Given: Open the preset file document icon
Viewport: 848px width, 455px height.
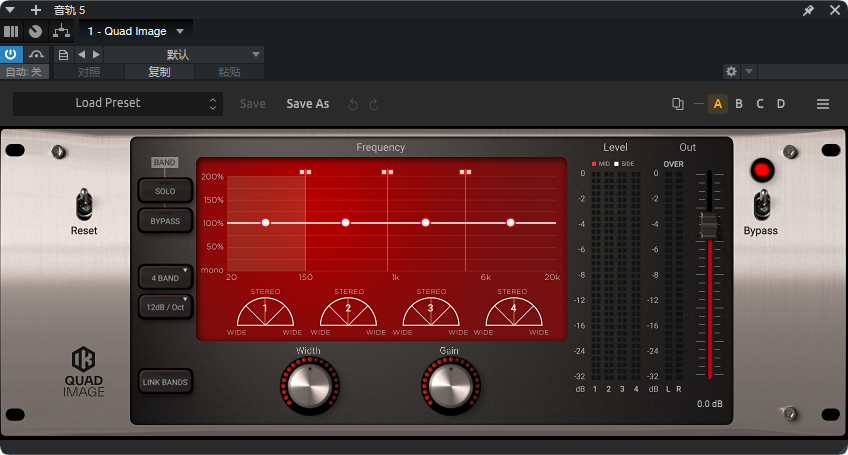Looking at the screenshot, I should [63, 55].
